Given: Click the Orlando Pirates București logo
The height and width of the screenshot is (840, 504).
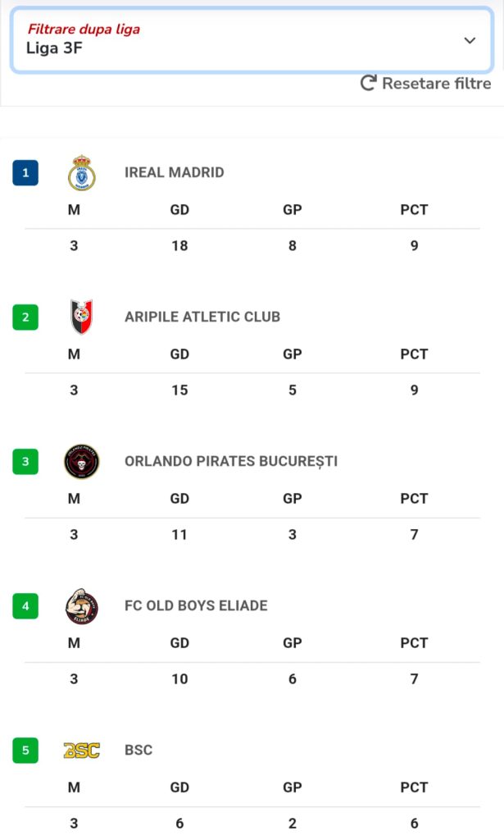Looking at the screenshot, I should [x=82, y=461].
